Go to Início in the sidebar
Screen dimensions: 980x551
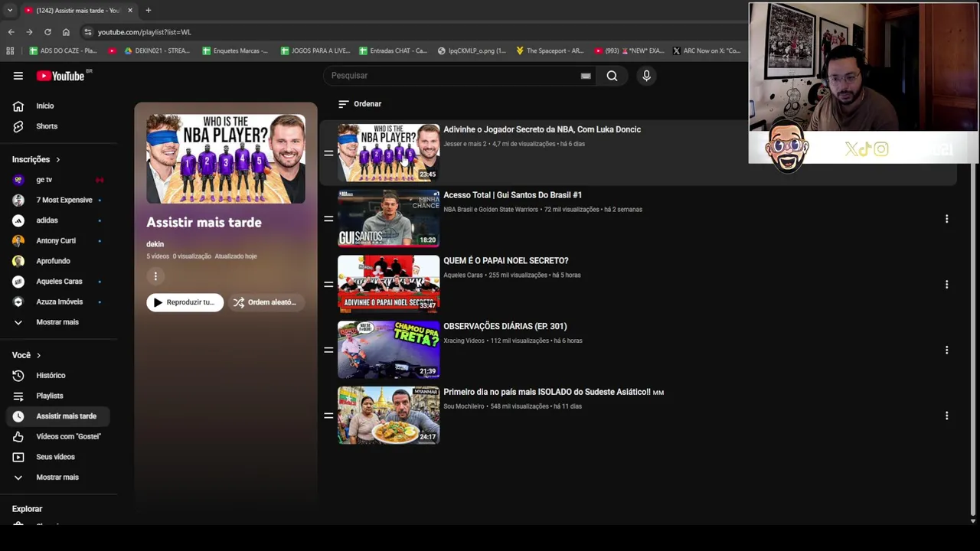pyautogui.click(x=60, y=106)
